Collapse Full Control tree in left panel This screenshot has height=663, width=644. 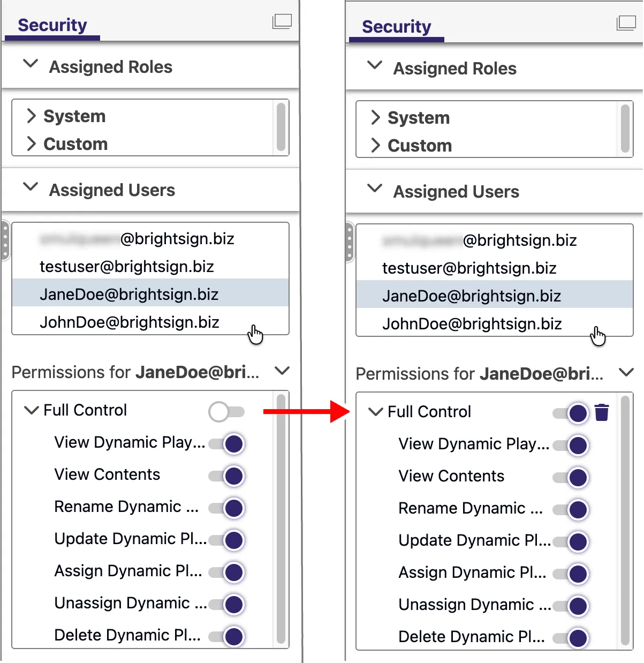tap(32, 410)
